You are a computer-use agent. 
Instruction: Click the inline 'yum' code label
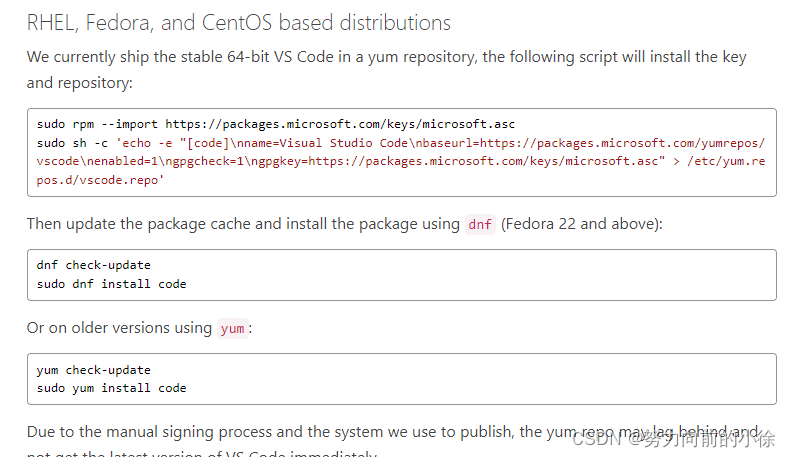(x=233, y=328)
